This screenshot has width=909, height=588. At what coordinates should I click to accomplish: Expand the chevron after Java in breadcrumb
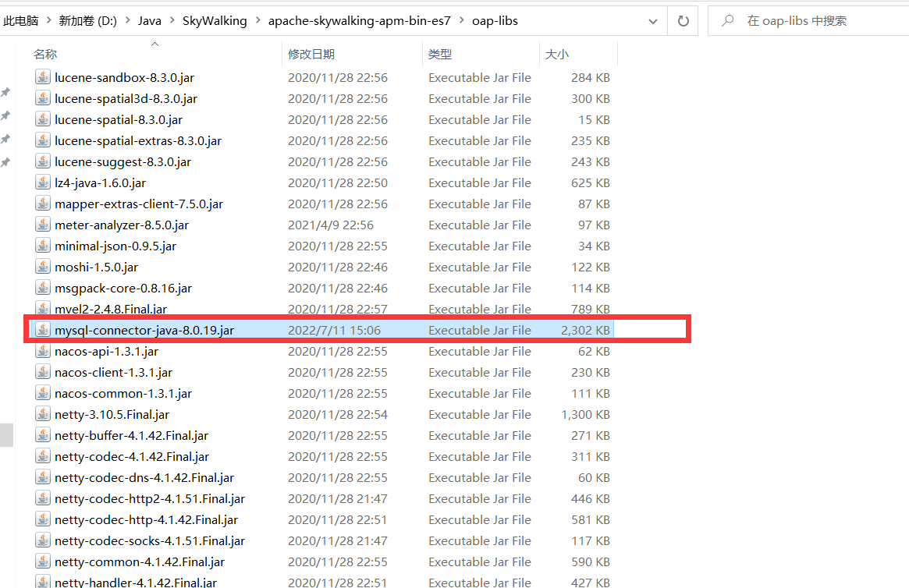[x=172, y=21]
